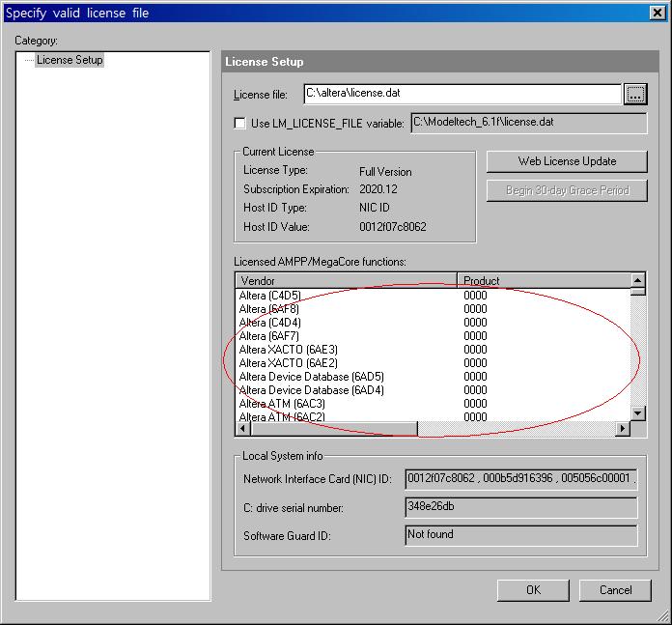This screenshot has width=672, height=625.
Task: Select the Altera XACTO (6AE3) entry
Action: click(x=288, y=350)
